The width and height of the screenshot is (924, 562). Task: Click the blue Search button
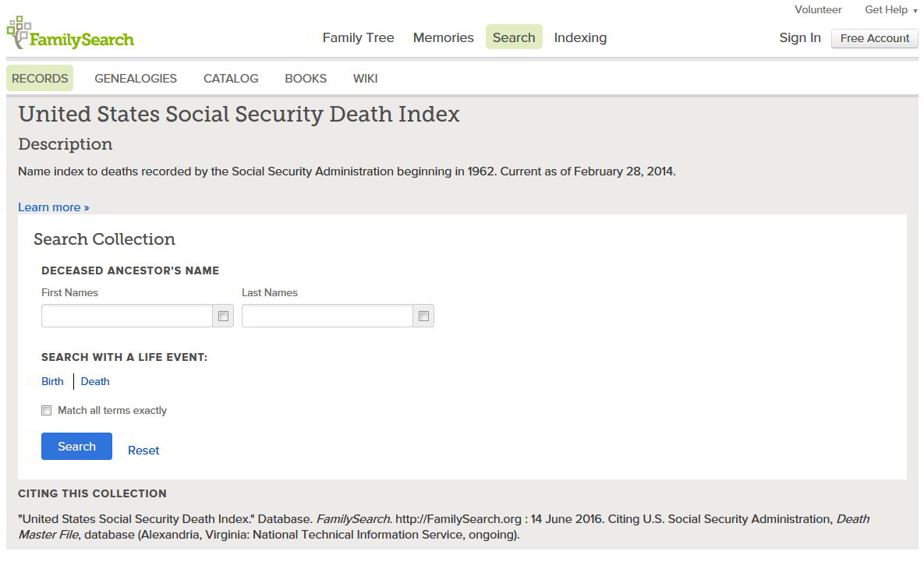coord(76,447)
